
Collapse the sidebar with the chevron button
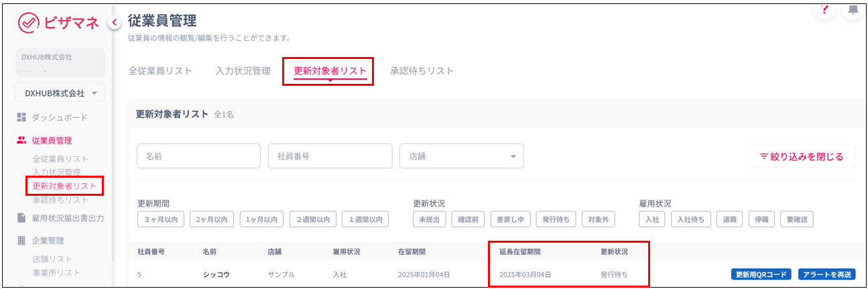[x=114, y=23]
